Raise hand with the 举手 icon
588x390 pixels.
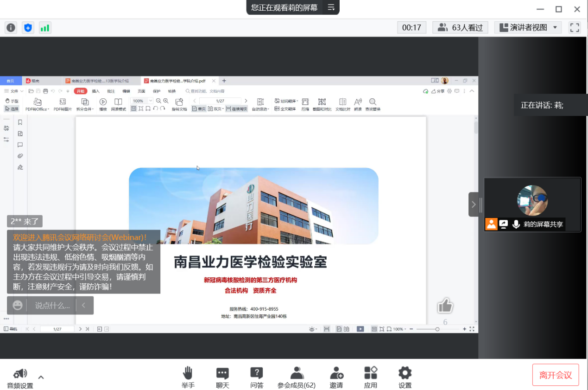(x=188, y=376)
